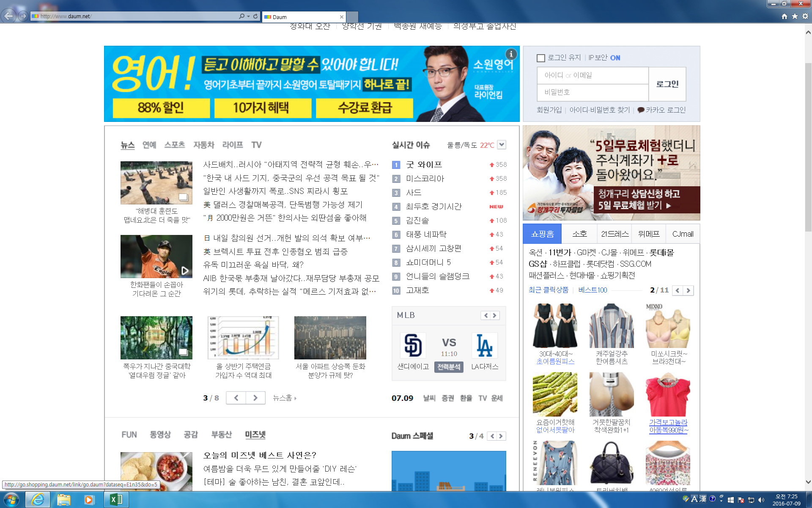Toggle the IP보안 ON setting
The image size is (812, 508).
pos(615,58)
